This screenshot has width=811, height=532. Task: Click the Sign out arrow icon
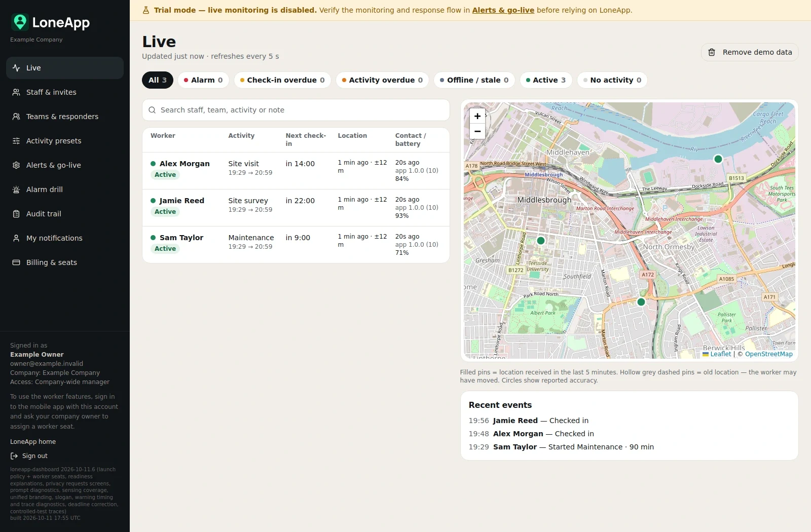tap(14, 456)
